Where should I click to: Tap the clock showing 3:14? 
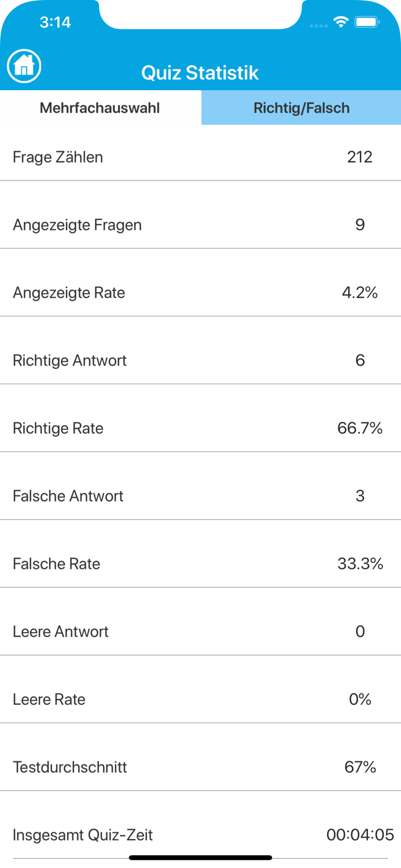coord(56,21)
